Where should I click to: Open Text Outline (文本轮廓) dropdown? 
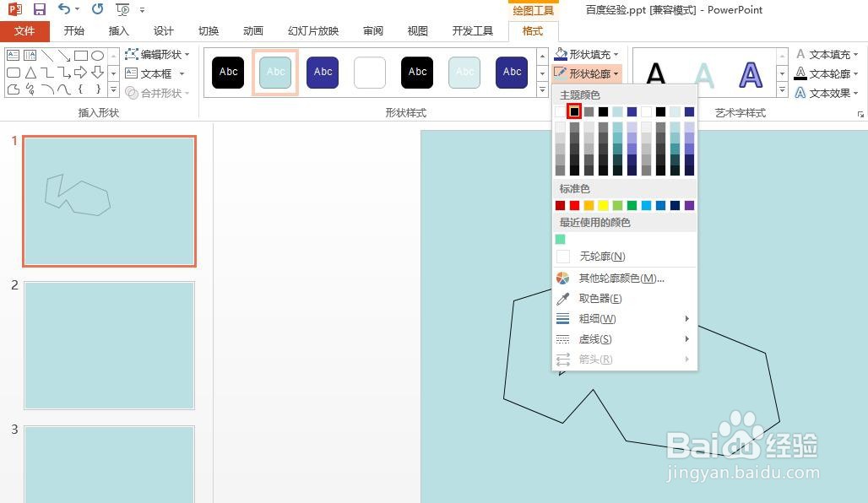827,73
